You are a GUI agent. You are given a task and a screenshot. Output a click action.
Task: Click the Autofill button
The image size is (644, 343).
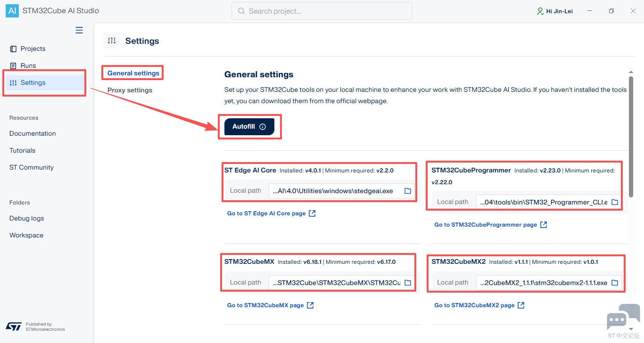click(249, 127)
